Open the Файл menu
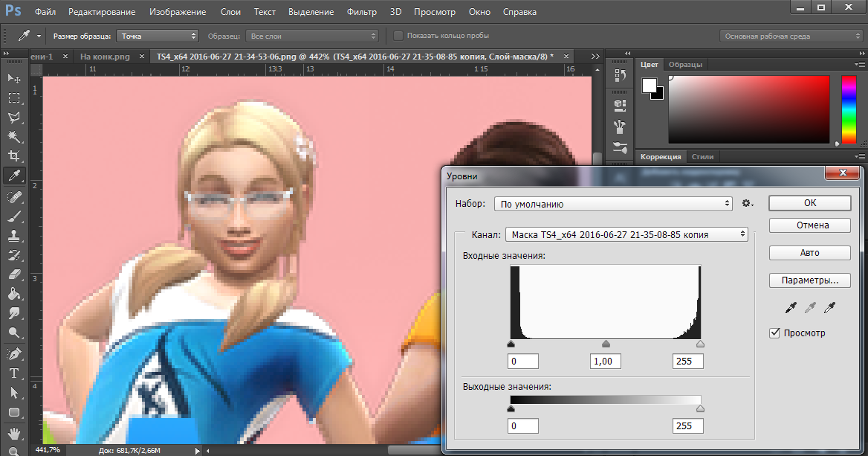 45,12
